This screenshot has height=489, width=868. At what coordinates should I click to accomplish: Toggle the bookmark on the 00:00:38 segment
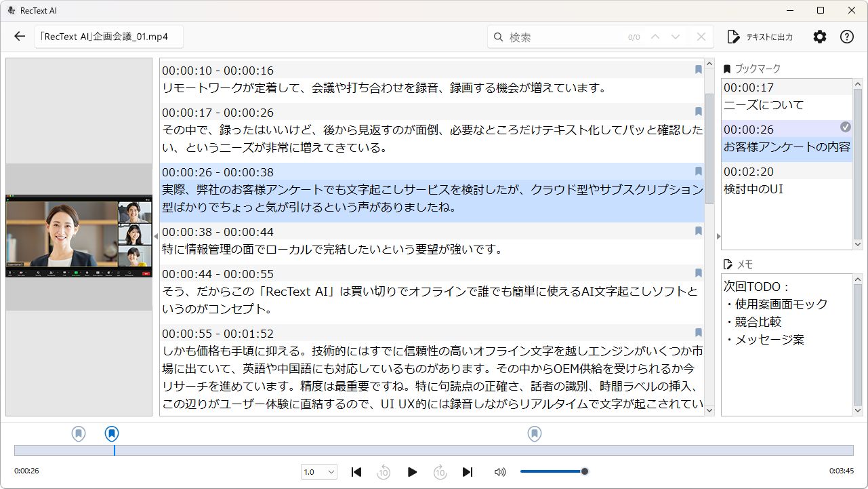click(x=699, y=231)
